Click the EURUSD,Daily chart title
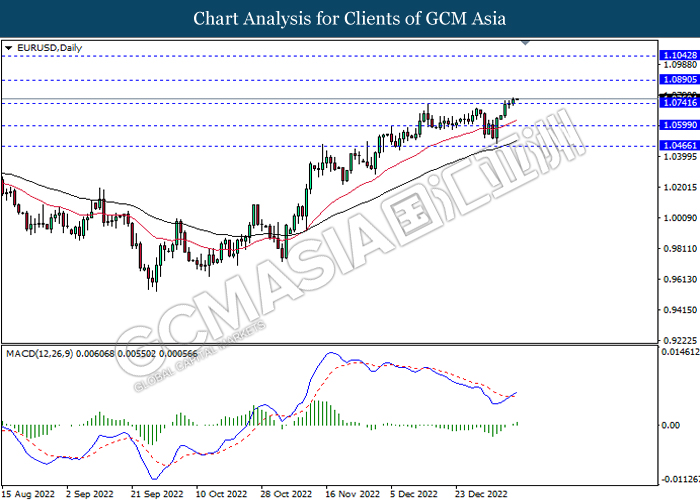Viewport: 700px width, 500px height. pos(50,48)
